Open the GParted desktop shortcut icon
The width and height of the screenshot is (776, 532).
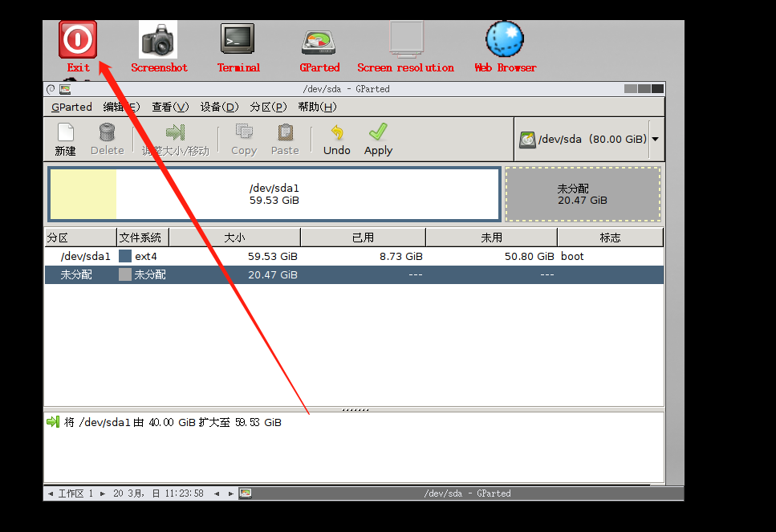tap(319, 43)
